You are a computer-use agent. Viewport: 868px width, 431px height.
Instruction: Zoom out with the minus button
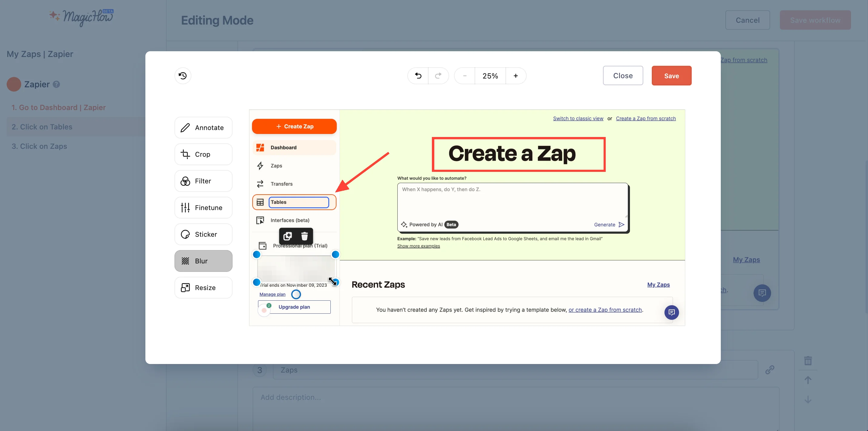point(464,75)
